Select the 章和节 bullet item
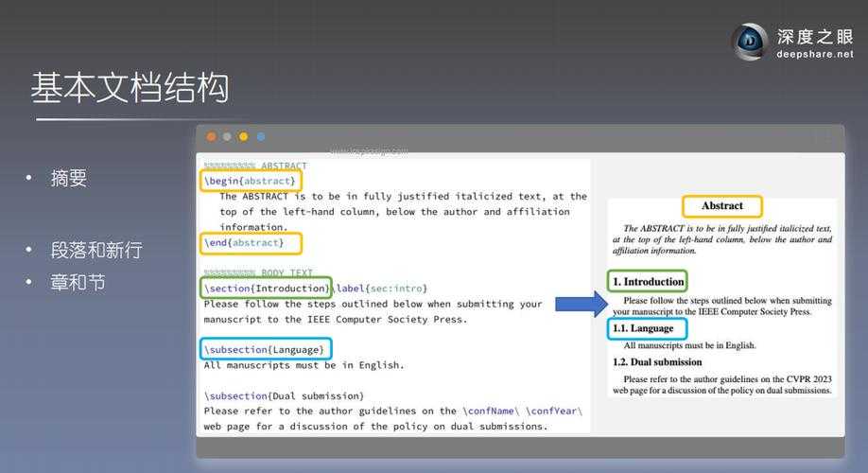The width and height of the screenshot is (868, 473). coord(78,282)
